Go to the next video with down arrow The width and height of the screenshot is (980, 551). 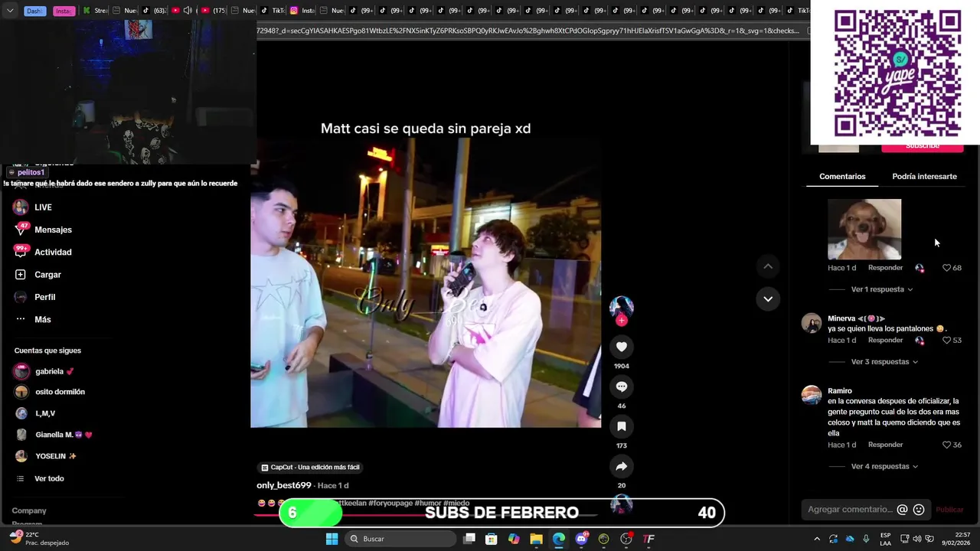768,298
